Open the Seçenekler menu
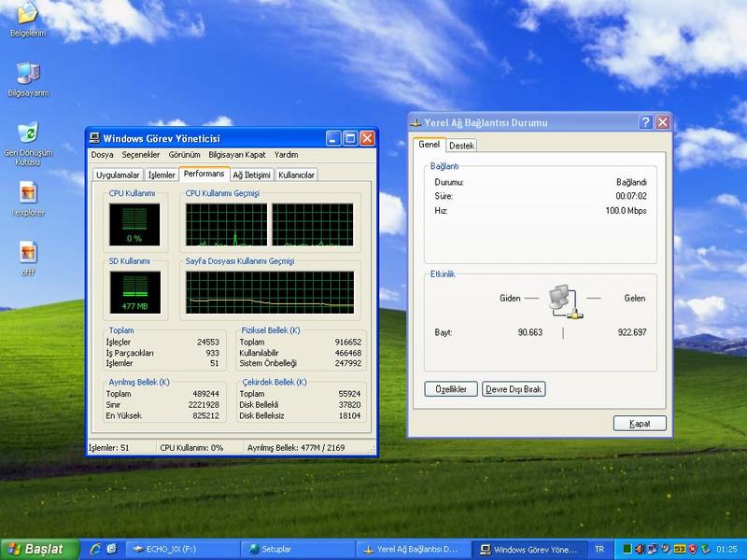The height and width of the screenshot is (560, 747). (x=141, y=155)
